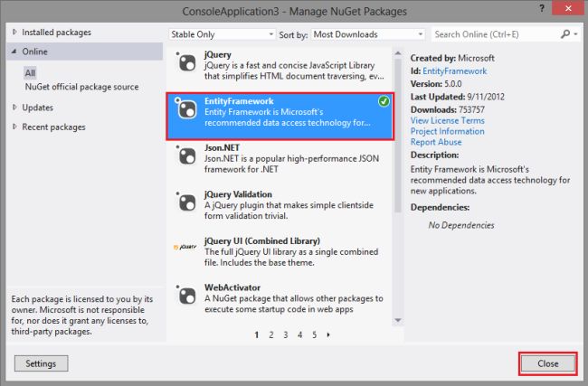
Task: Click the EntityFramework Id link
Action: [454, 71]
